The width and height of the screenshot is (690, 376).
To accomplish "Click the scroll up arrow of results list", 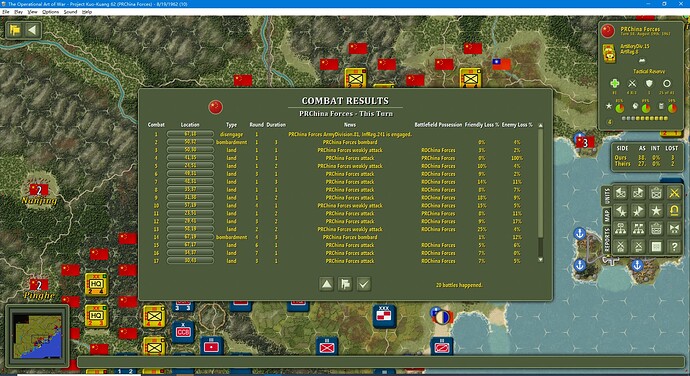I will (x=540, y=125).
